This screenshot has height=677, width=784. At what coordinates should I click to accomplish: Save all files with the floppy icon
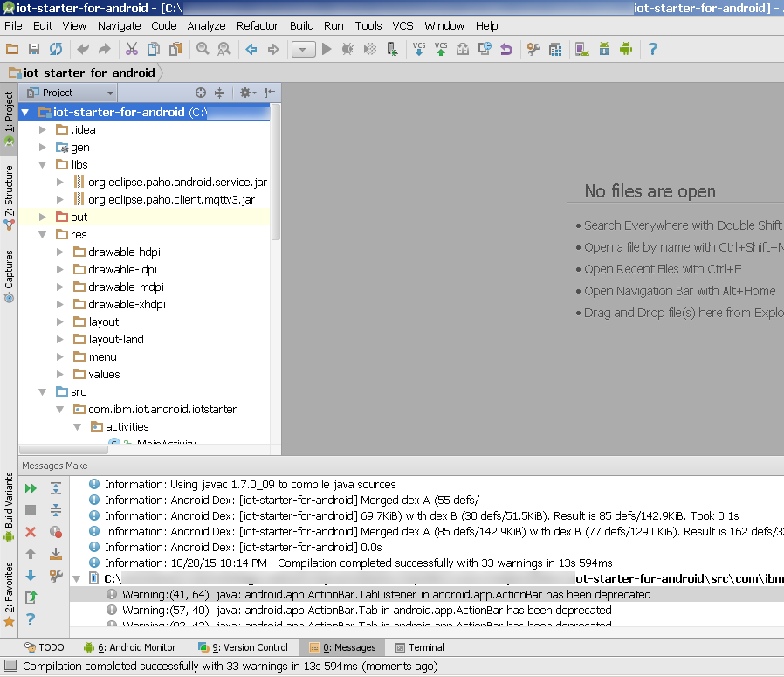[x=34, y=49]
